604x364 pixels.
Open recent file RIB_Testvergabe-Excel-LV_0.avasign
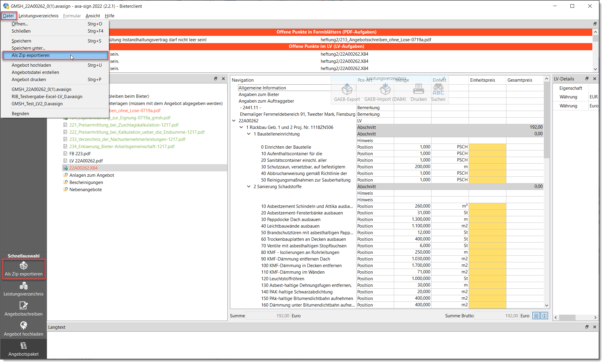click(x=55, y=97)
